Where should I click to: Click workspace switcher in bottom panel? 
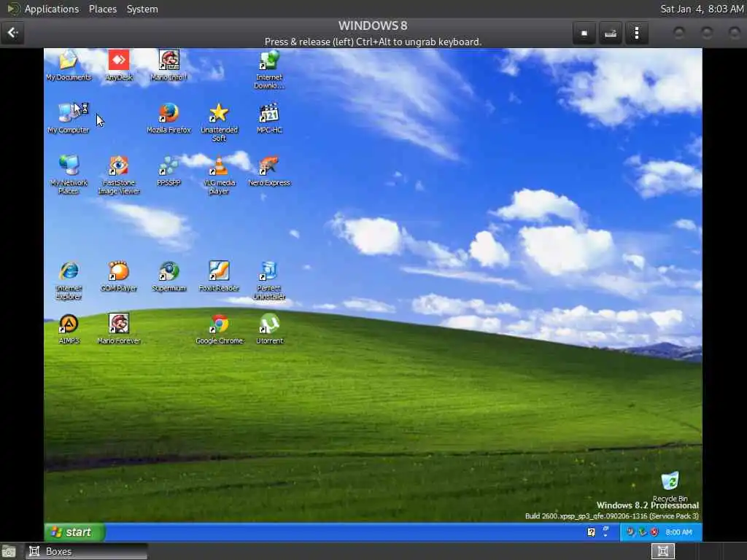[x=662, y=551]
